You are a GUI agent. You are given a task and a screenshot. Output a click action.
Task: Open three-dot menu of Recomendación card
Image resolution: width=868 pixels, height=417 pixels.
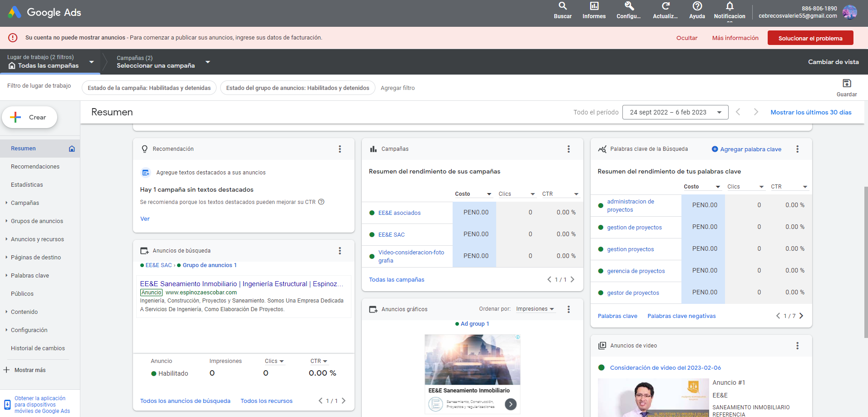340,149
